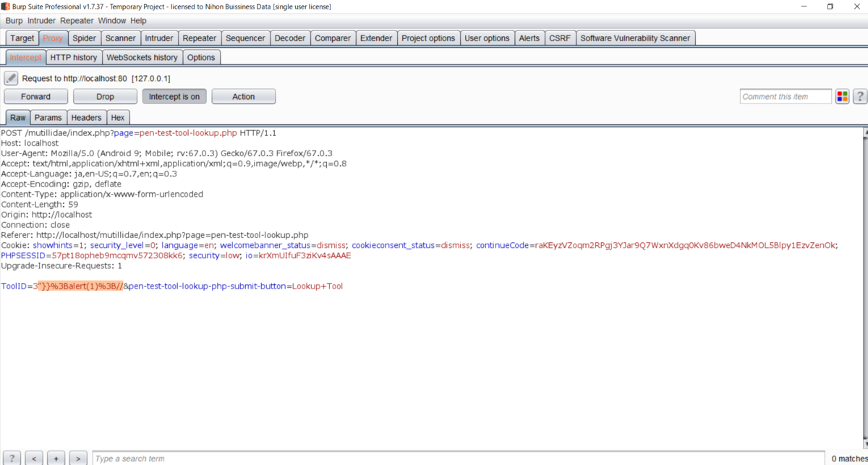Click the search term input field
This screenshot has width=868, height=465.
[x=459, y=458]
